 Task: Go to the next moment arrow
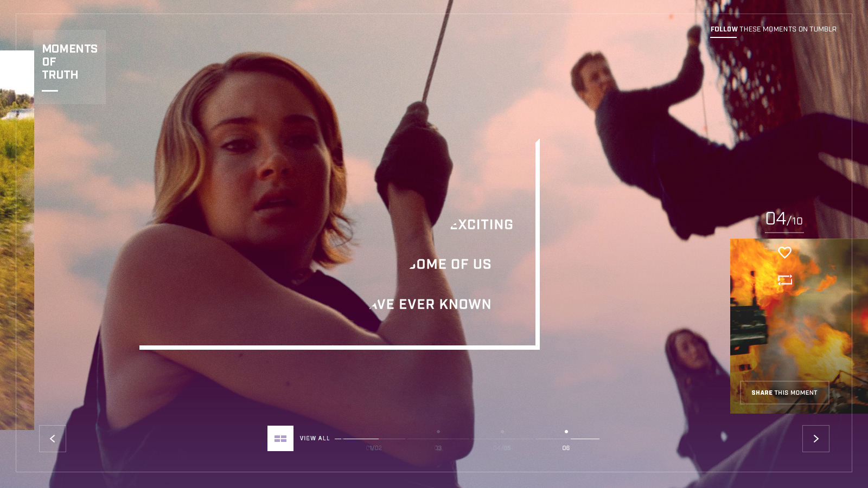pos(816,439)
